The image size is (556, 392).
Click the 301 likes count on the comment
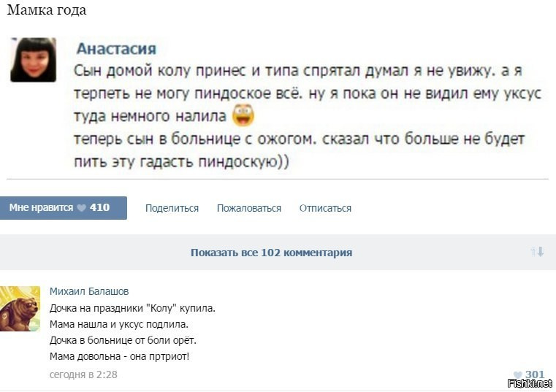click(535, 375)
